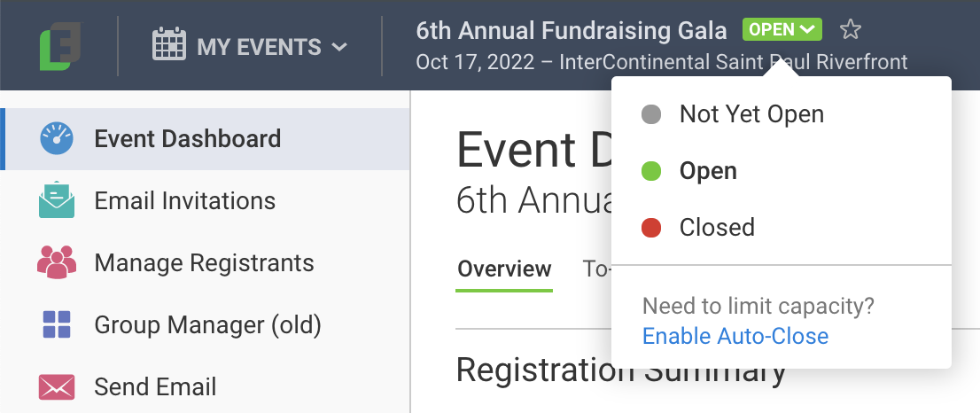Viewport: 980px width, 413px height.
Task: Select the Not Yet Open status
Action: (751, 114)
